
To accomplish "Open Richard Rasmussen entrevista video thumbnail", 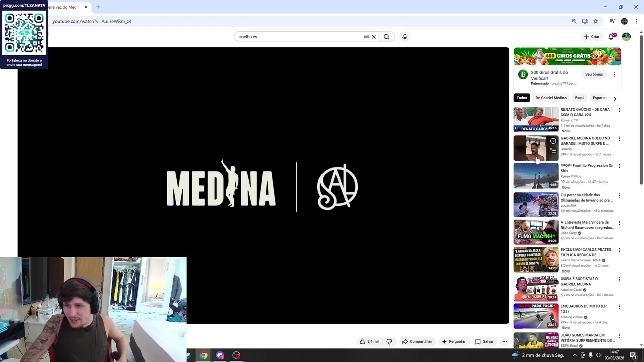I will [536, 232].
